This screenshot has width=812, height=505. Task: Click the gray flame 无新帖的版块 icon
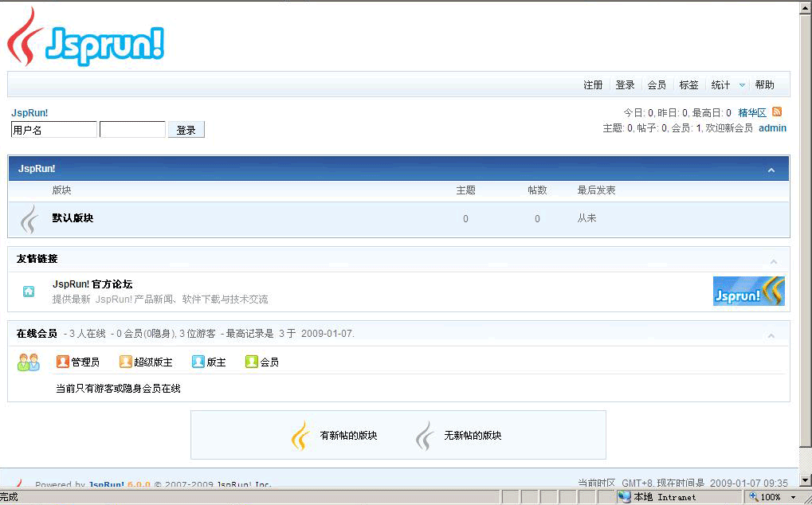click(425, 436)
